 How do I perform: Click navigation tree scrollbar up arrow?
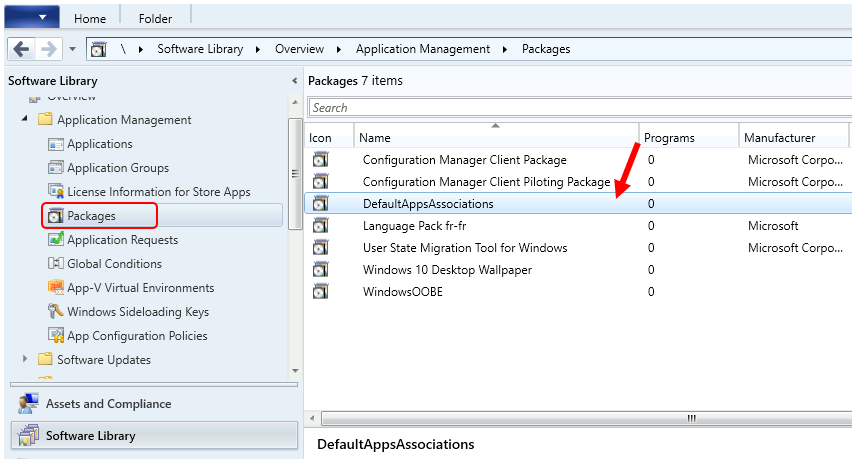(x=295, y=103)
